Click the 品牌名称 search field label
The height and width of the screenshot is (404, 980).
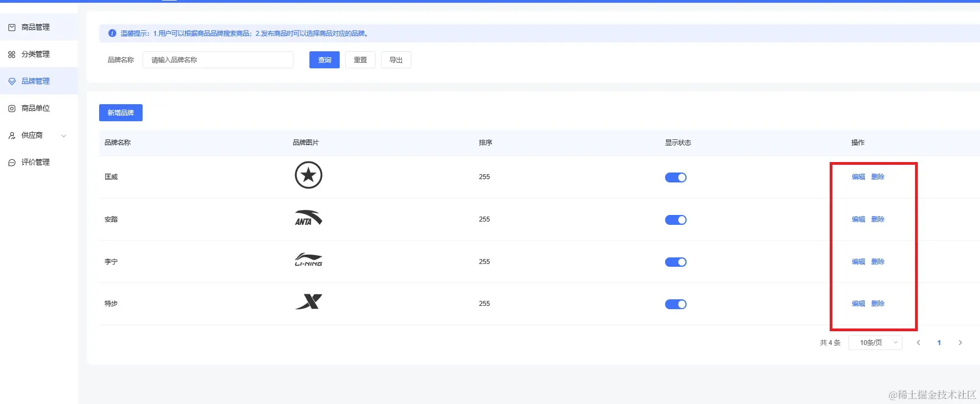(121, 60)
